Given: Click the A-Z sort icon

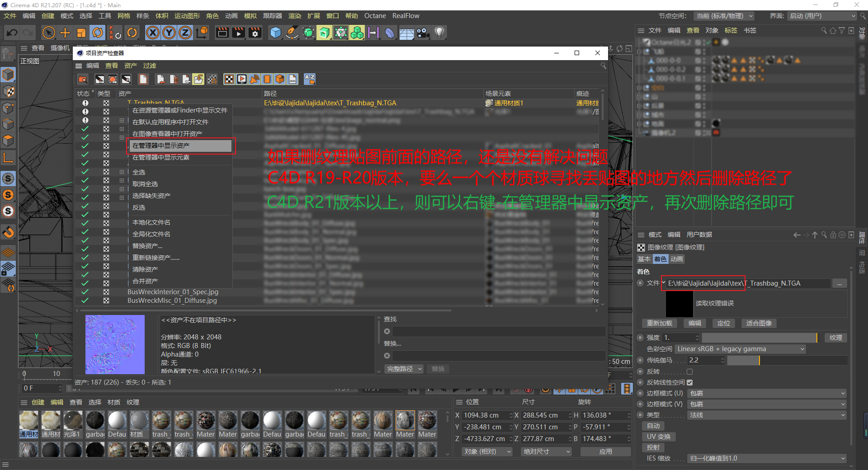Looking at the screenshot, I should pos(310,80).
